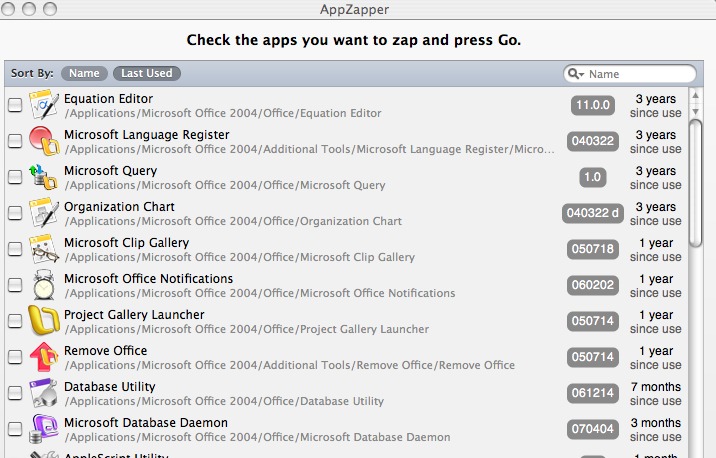
Task: Click the Remove Office arrow icon
Action: [x=44, y=357]
